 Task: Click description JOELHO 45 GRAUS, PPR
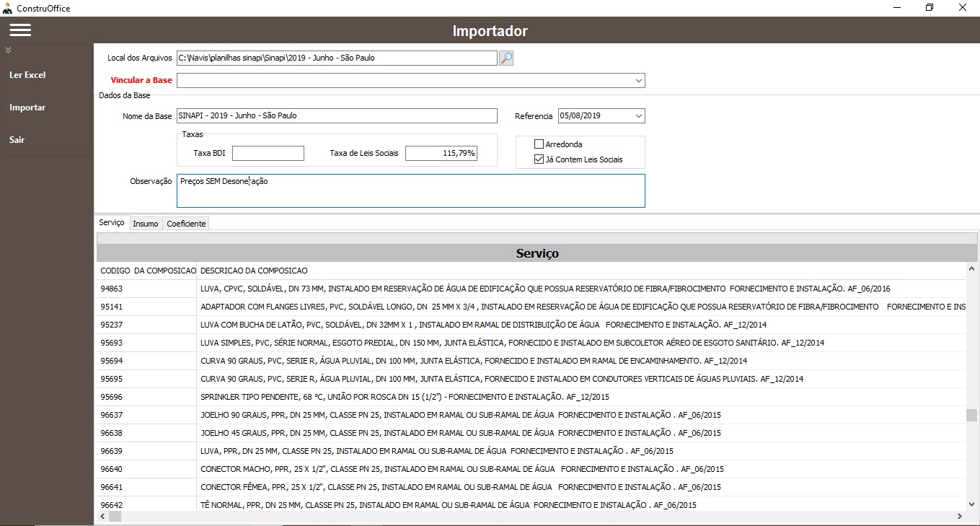tap(460, 433)
